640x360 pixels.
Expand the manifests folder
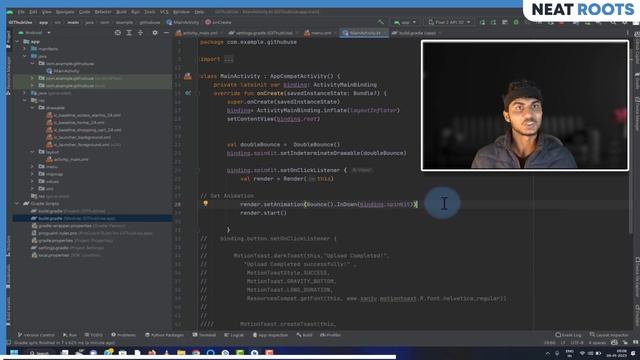coord(24,49)
